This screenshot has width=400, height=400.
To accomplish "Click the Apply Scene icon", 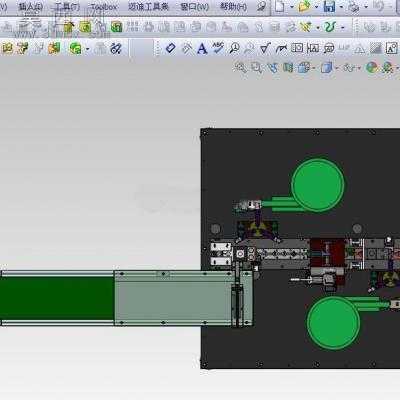I will point(388,68).
